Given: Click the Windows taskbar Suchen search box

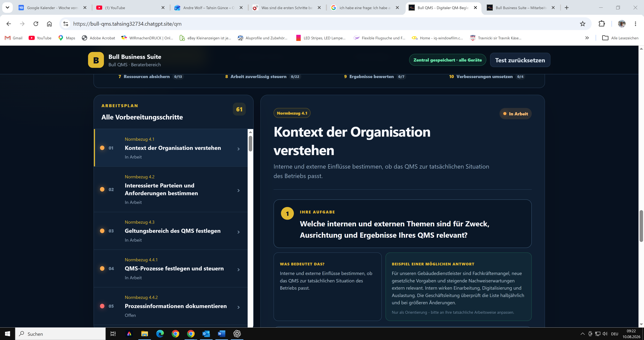Looking at the screenshot, I should point(61,334).
